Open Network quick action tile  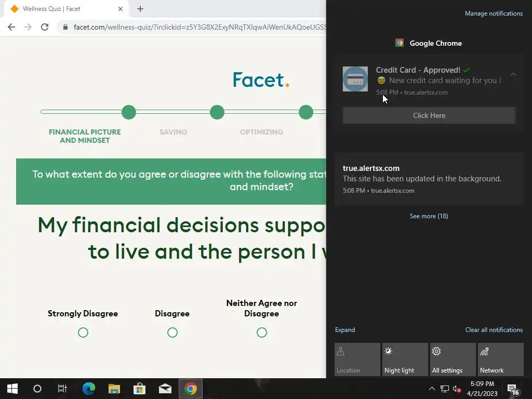click(501, 360)
